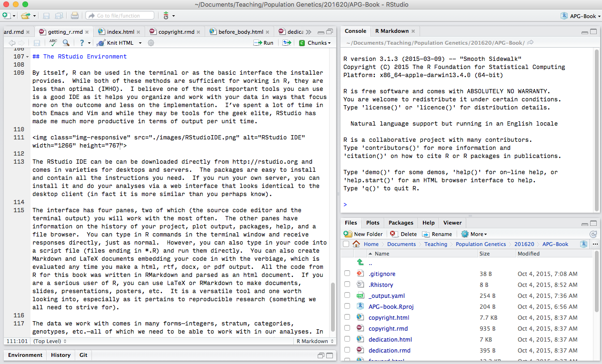Click ellipsis to browse for folder
The height and width of the screenshot is (364, 602).
tap(595, 244)
